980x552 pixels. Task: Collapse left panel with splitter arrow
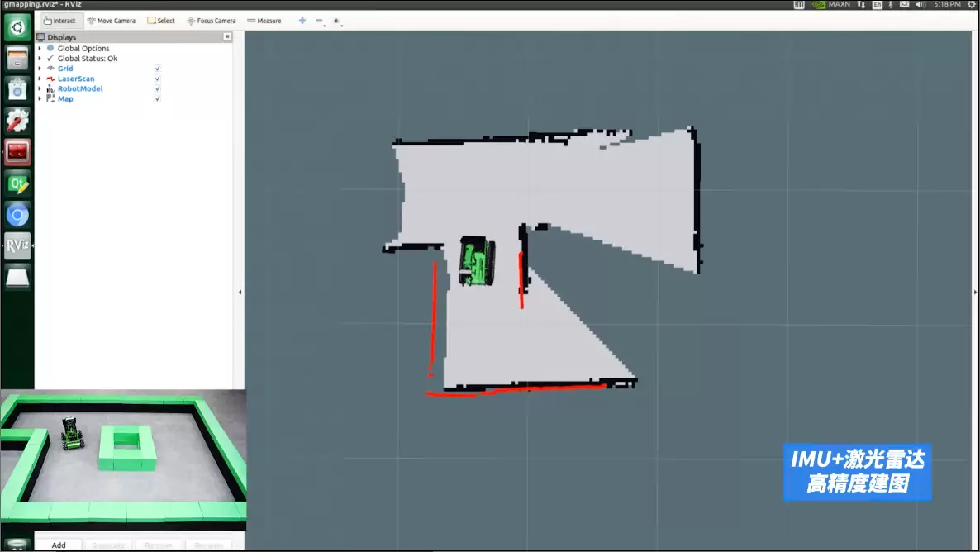coord(240,292)
